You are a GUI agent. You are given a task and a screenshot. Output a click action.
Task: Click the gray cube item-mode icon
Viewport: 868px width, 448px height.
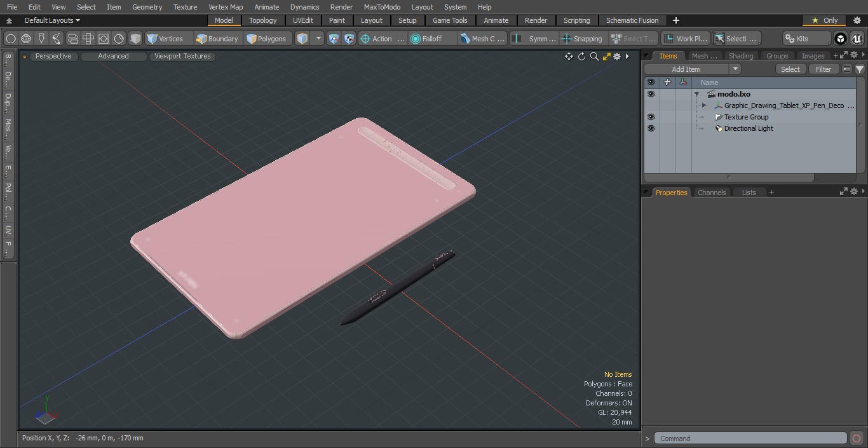(x=135, y=39)
